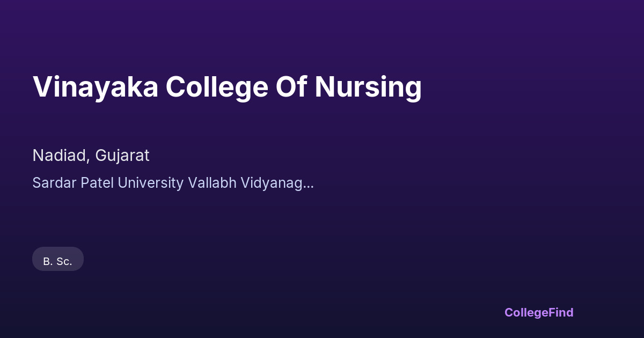This screenshot has width=644, height=338.
Task: Open the Sardar Patel University affiliation link
Action: click(x=173, y=183)
